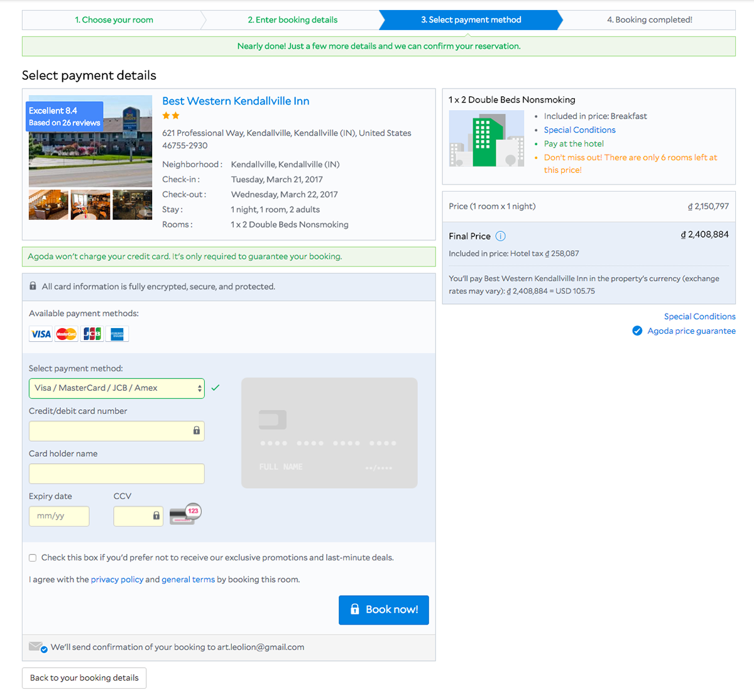Click the final price ₫ 2,408,884 value
The width and height of the screenshot is (754, 700).
point(704,234)
